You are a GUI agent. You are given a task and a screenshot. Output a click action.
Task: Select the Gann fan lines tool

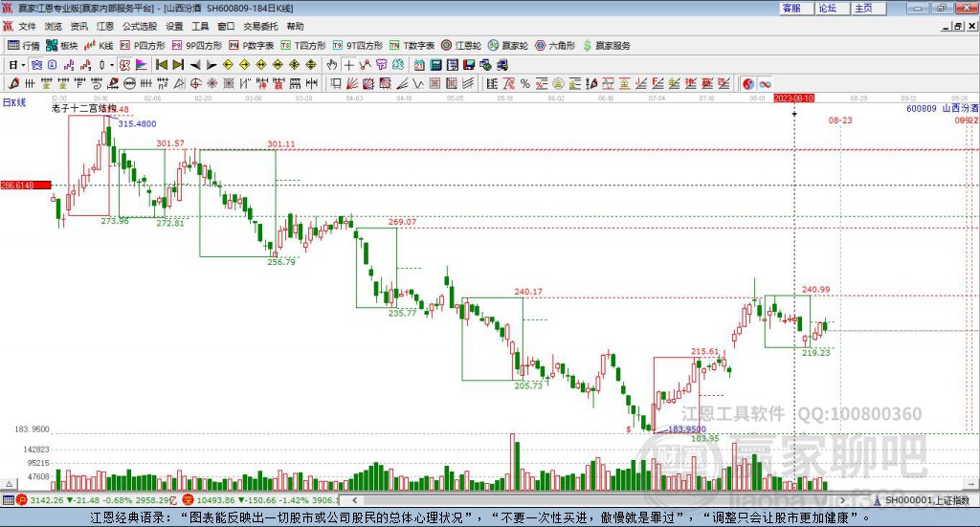[352, 83]
